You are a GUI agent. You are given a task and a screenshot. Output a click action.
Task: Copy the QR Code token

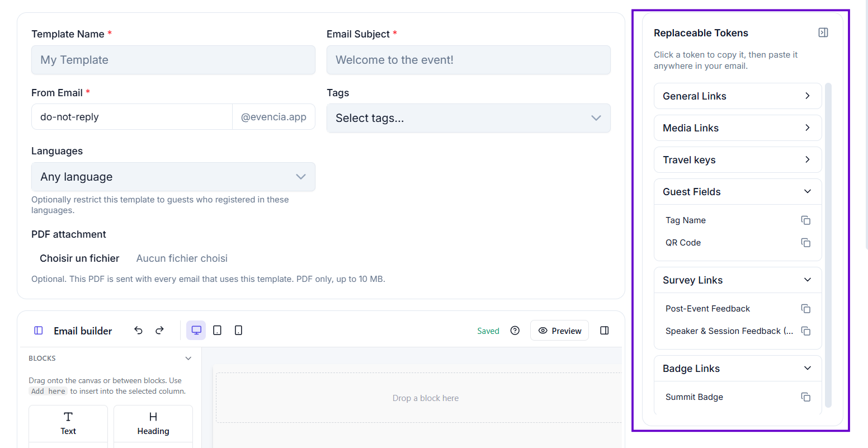tap(806, 243)
